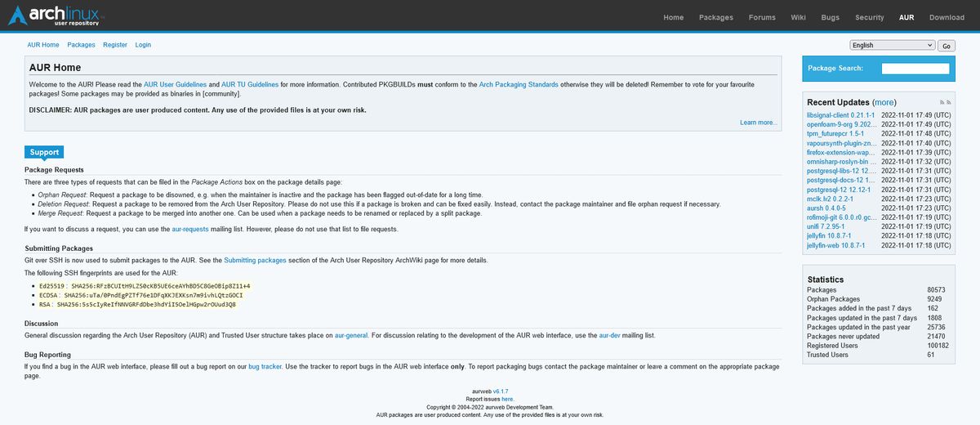
Task: Open openfoam-9-org package link
Action: click(840, 124)
